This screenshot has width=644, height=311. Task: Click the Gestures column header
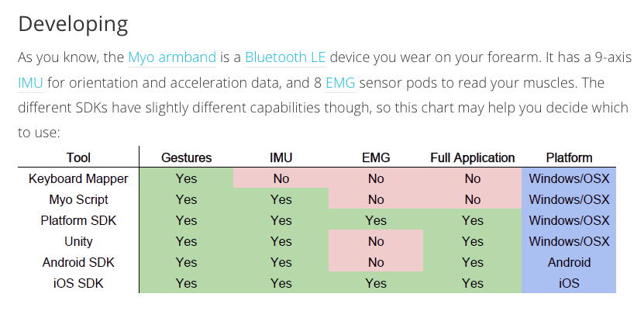point(186,157)
